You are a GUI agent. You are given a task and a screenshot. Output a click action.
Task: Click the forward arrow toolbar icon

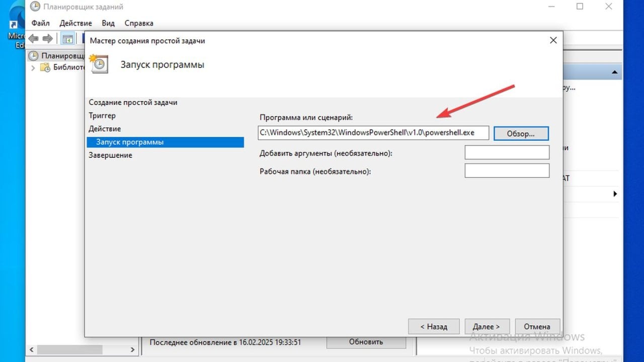coord(48,39)
